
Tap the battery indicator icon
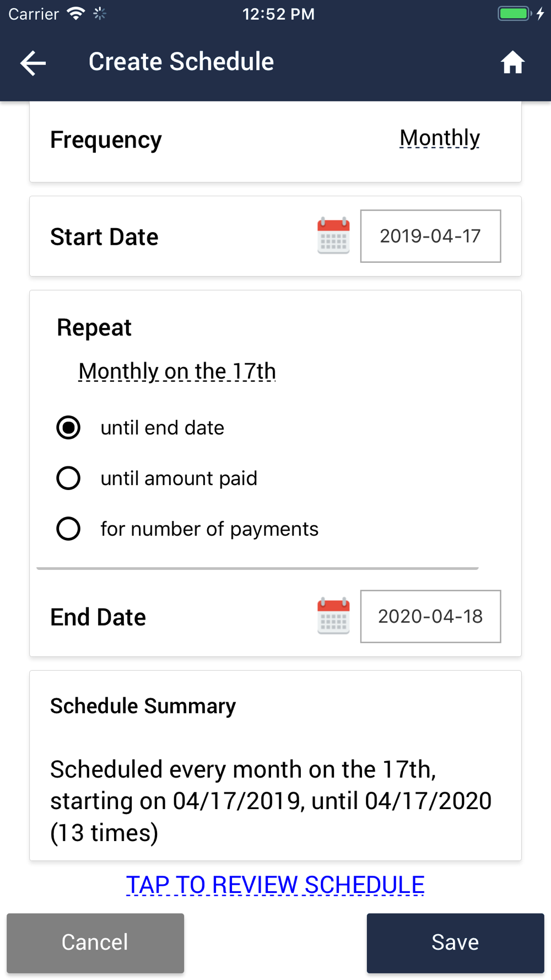click(514, 14)
